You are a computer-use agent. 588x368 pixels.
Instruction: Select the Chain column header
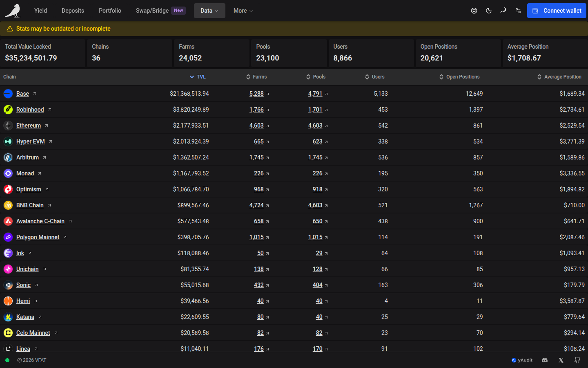[9, 77]
